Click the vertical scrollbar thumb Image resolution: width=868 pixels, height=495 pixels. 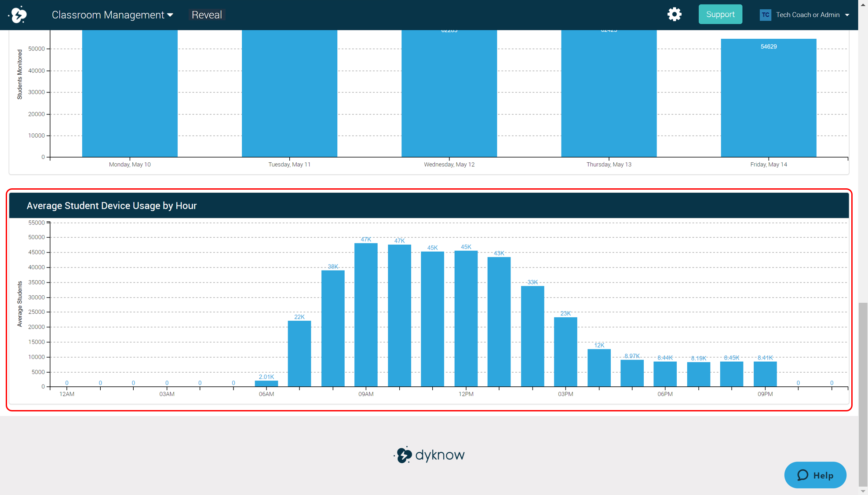(x=863, y=394)
